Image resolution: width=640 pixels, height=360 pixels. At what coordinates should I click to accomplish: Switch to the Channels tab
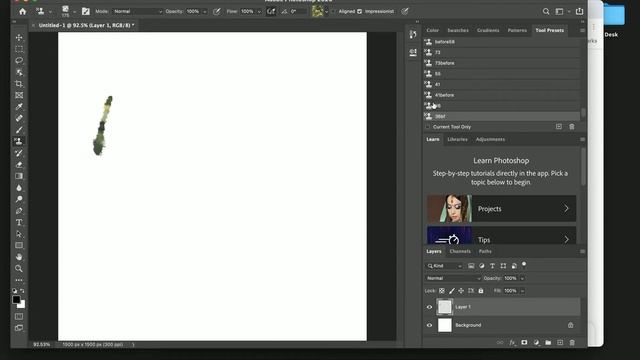coord(460,251)
